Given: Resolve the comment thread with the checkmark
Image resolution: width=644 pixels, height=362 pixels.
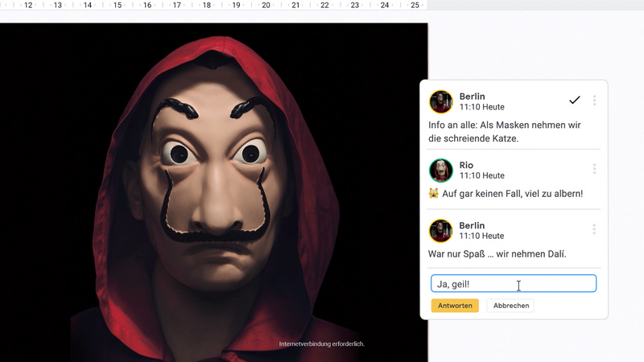Looking at the screenshot, I should point(574,100).
